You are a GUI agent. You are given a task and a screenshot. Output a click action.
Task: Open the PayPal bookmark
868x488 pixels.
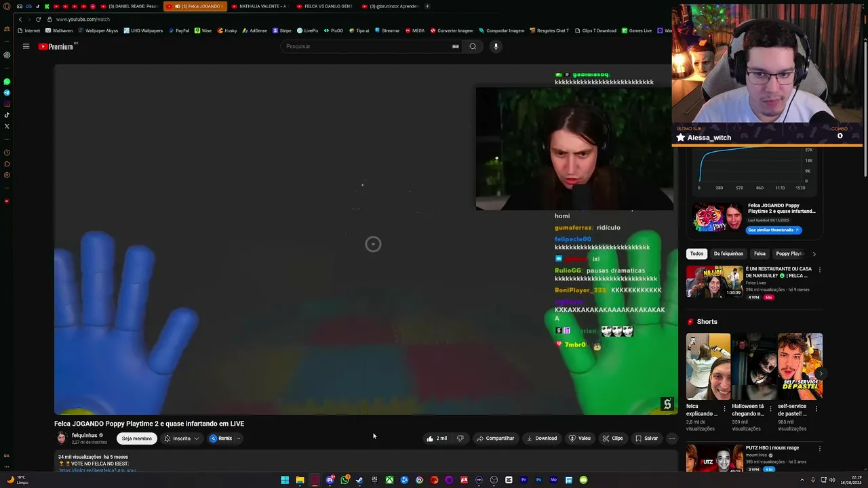click(179, 30)
